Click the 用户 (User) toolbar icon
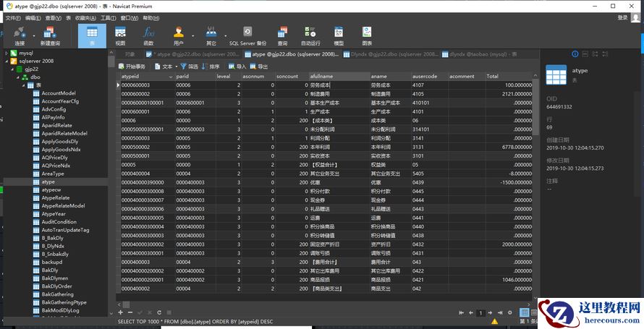 click(179, 35)
